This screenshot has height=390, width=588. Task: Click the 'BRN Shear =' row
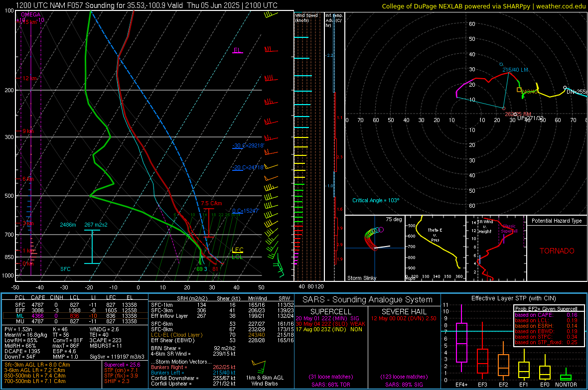pos(193,348)
